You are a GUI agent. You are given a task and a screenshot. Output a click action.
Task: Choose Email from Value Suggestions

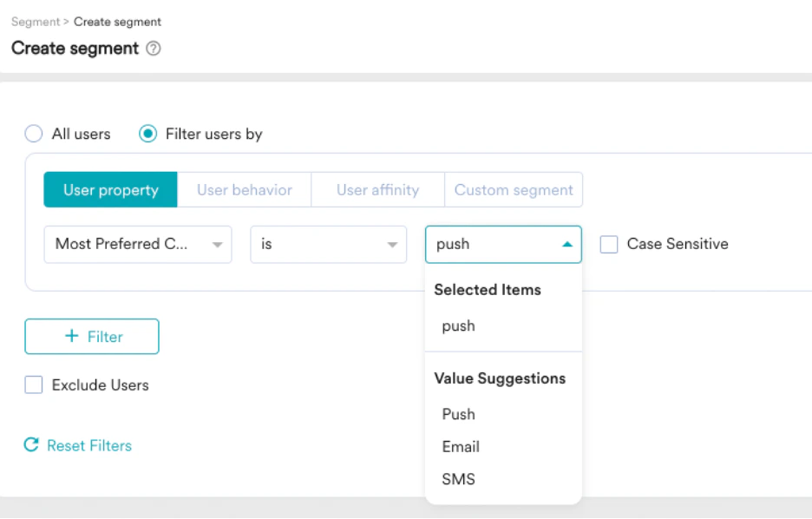pyautogui.click(x=461, y=447)
